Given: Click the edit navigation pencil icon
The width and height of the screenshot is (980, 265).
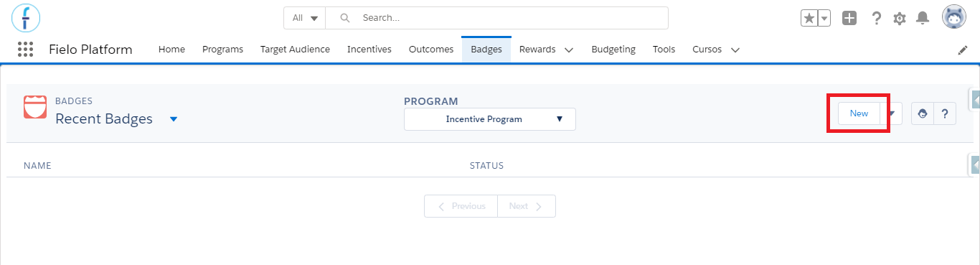Looking at the screenshot, I should click(x=963, y=50).
